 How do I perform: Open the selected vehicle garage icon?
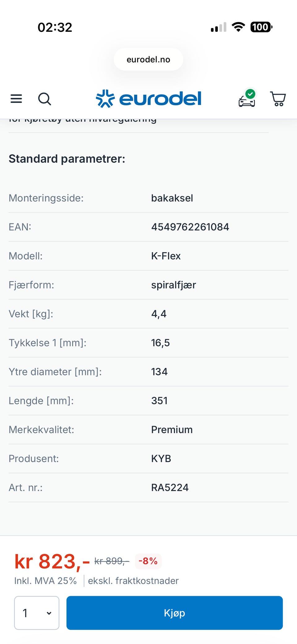(247, 99)
